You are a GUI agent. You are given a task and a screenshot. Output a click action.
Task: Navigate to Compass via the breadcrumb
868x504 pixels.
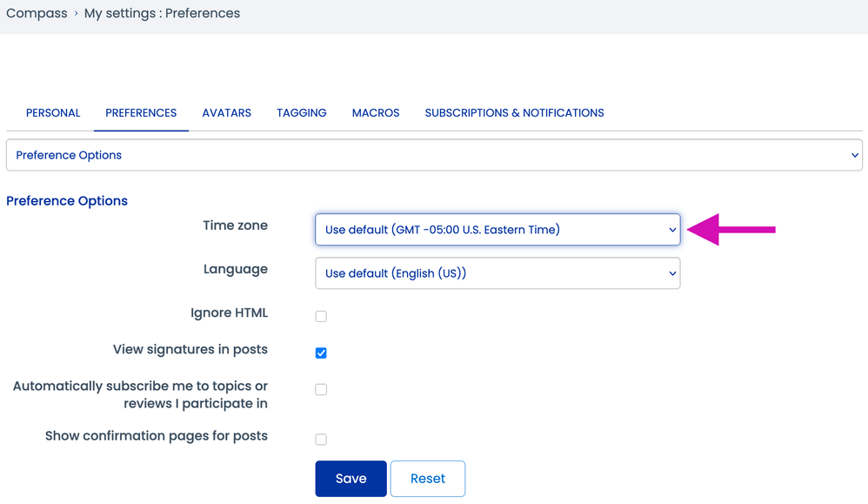point(37,13)
